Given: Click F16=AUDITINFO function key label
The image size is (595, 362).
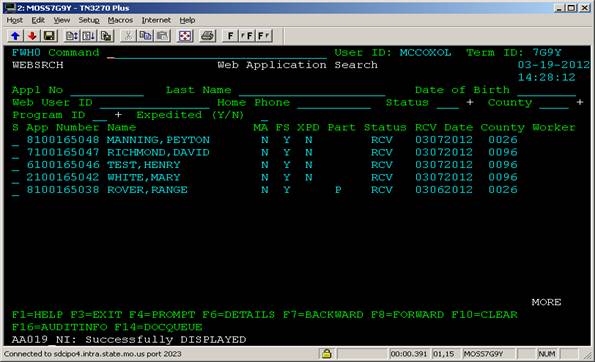Looking at the screenshot, I should 60,327.
